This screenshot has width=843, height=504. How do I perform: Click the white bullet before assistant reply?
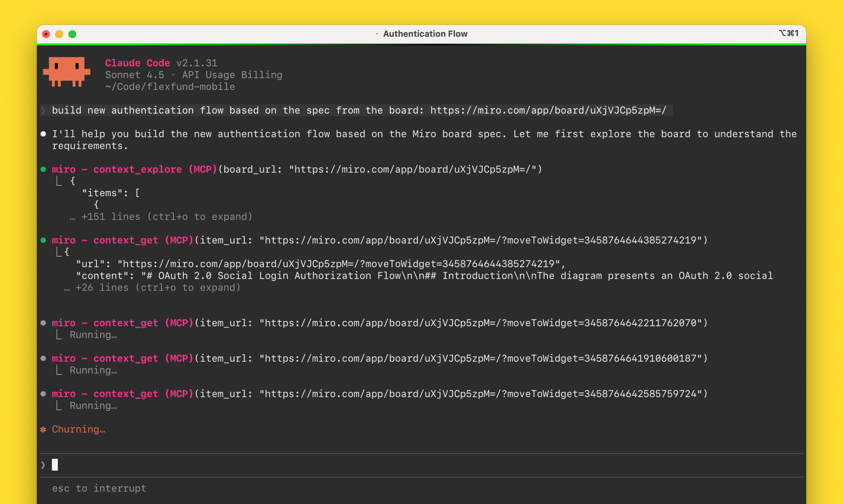tap(43, 134)
